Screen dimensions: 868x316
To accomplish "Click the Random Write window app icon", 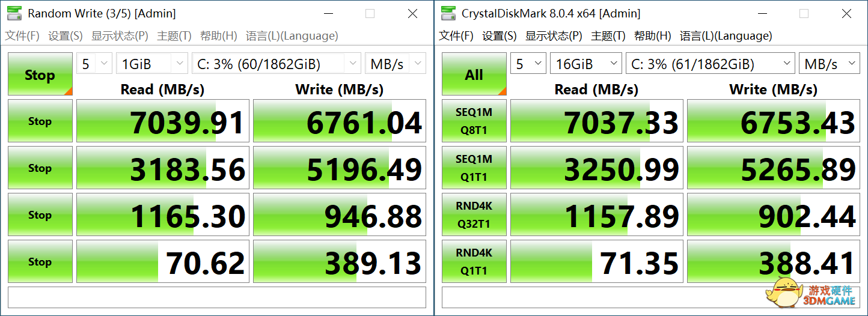I will [x=14, y=13].
